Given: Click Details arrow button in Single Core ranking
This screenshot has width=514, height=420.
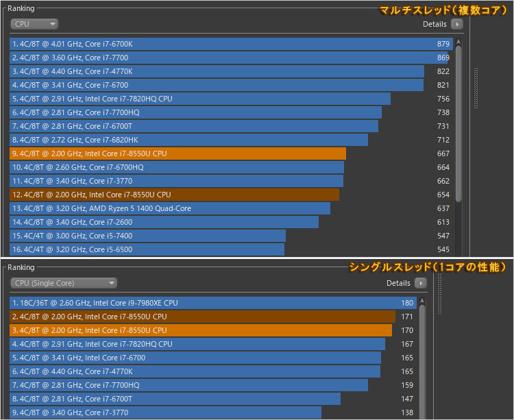Looking at the screenshot, I should pos(421,283).
